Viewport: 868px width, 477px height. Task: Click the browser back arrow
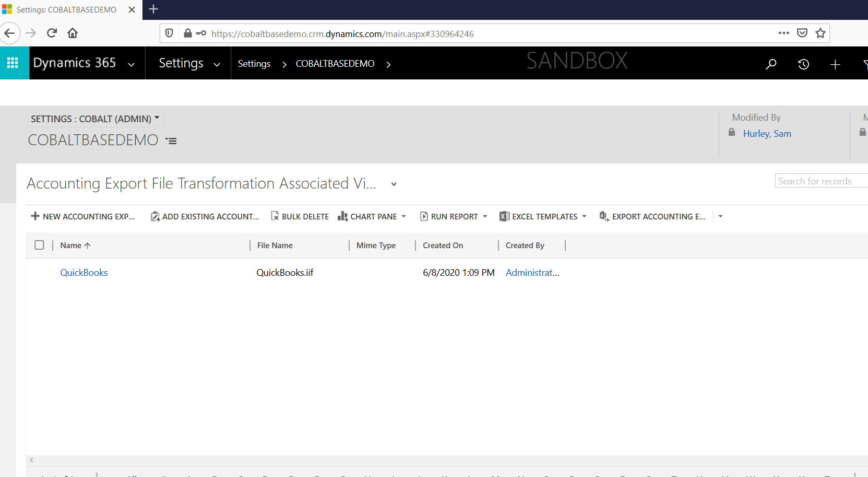[9, 33]
